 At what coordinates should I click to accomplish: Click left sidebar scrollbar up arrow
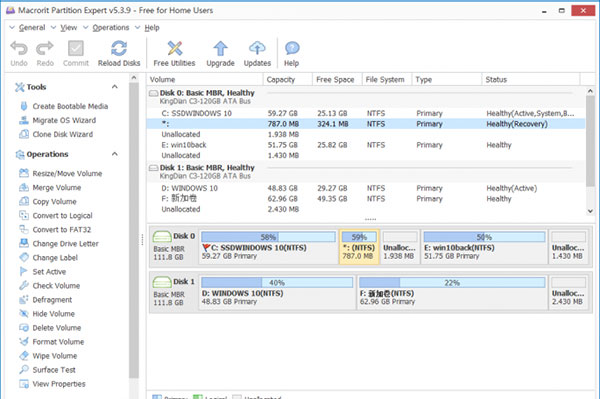pos(134,78)
